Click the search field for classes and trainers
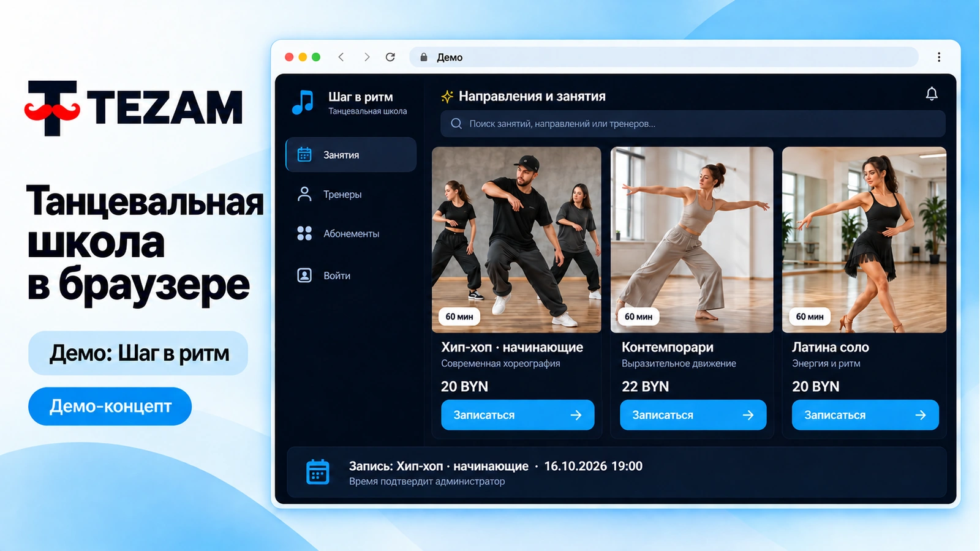 693,124
